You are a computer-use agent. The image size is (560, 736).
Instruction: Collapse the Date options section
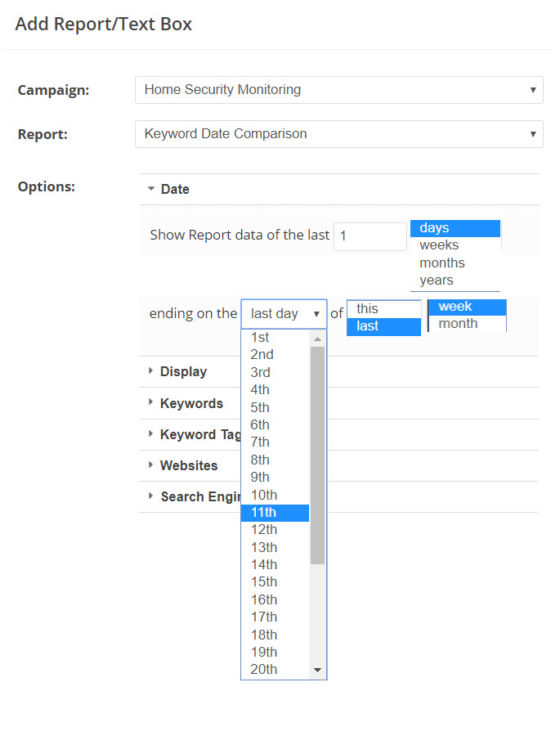coord(175,189)
